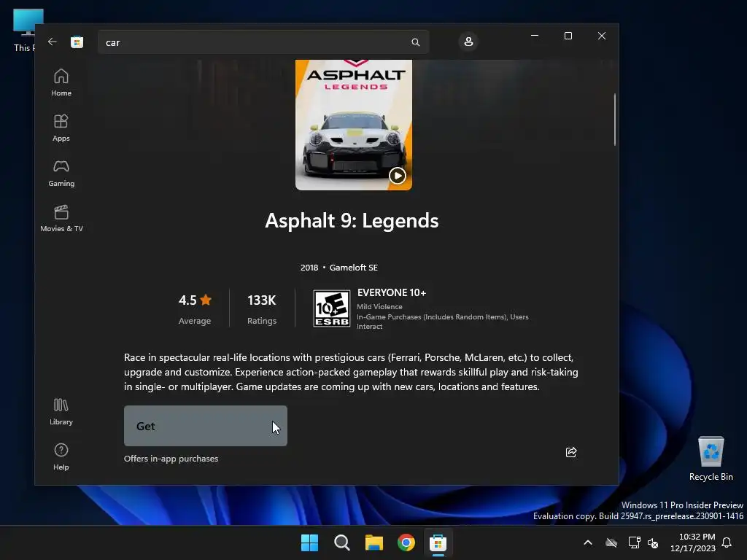Viewport: 747px width, 560px height.
Task: Click the 4.5 Average rating
Action: [x=194, y=308]
